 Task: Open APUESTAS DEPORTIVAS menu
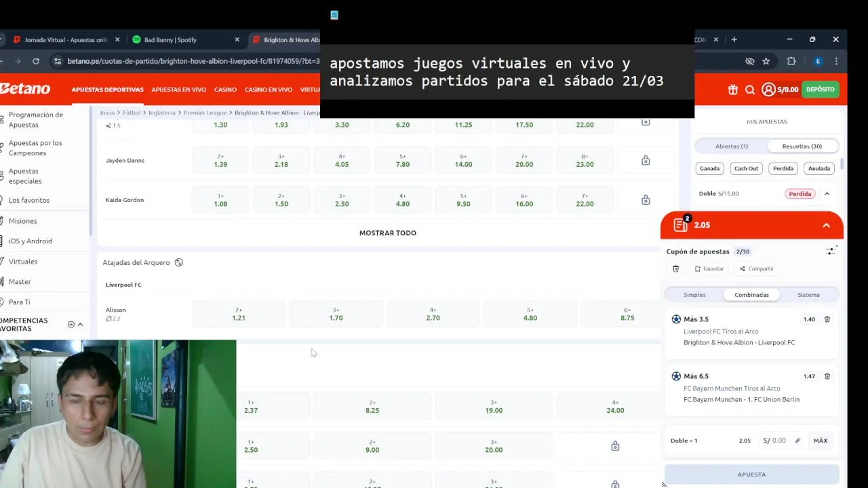[x=107, y=89]
